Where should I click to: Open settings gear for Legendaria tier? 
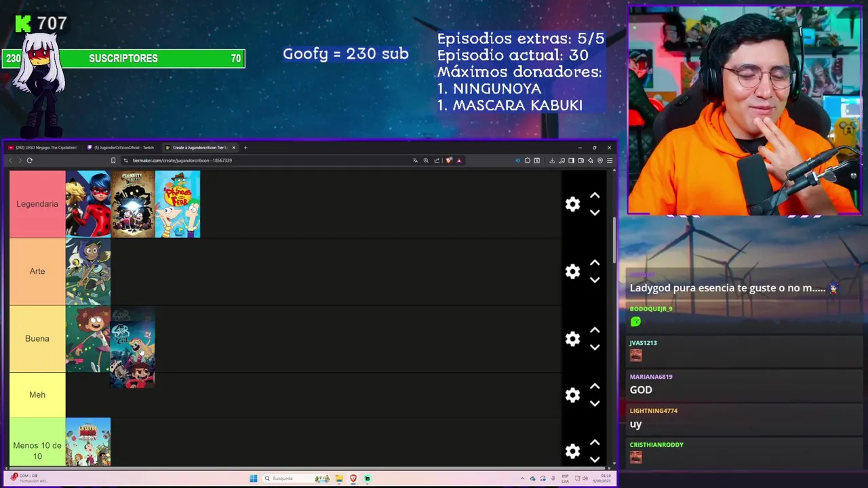coord(573,204)
